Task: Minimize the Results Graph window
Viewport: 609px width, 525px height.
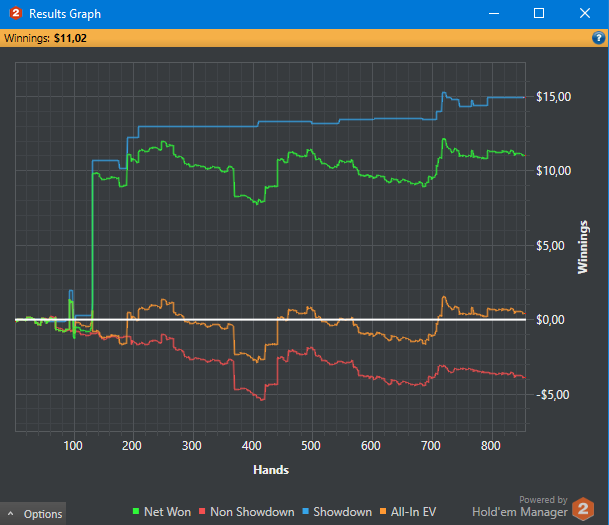Action: (x=494, y=14)
